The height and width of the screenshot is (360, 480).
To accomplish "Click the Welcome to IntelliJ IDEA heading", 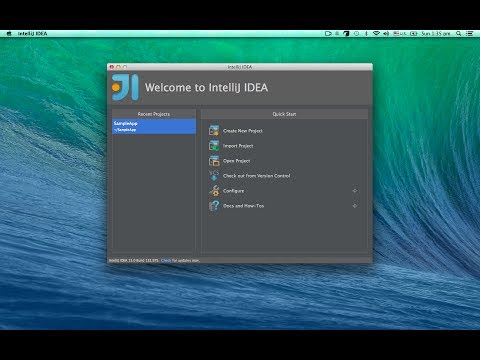I will [206, 87].
